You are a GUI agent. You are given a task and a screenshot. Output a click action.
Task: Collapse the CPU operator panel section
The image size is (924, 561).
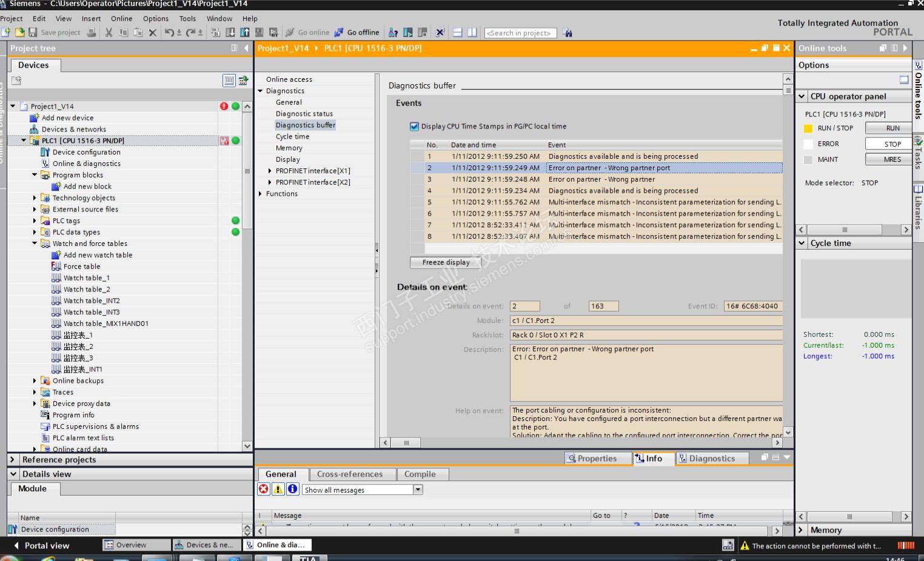[802, 96]
